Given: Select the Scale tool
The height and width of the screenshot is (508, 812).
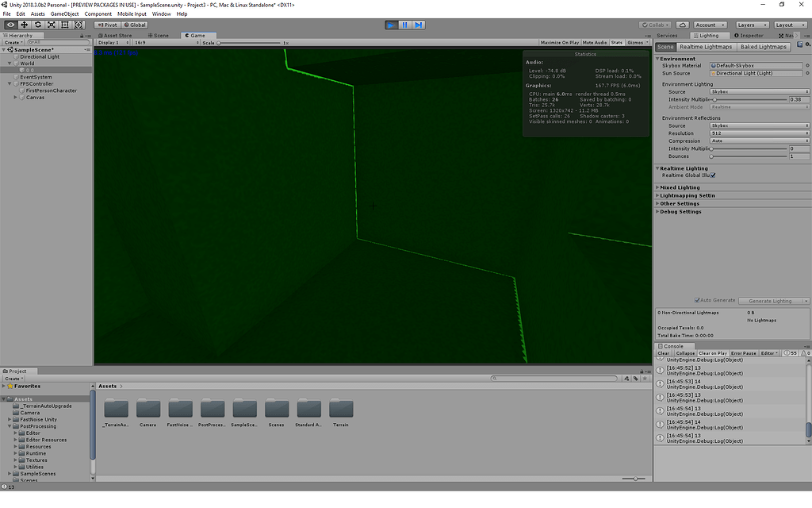Looking at the screenshot, I should pyautogui.click(x=51, y=25).
